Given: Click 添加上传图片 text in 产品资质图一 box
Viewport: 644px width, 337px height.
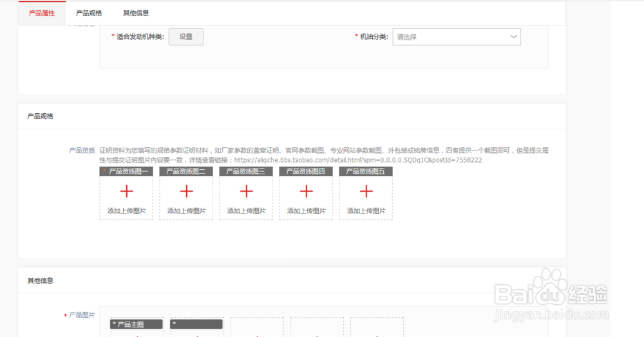Looking at the screenshot, I should (x=126, y=211).
